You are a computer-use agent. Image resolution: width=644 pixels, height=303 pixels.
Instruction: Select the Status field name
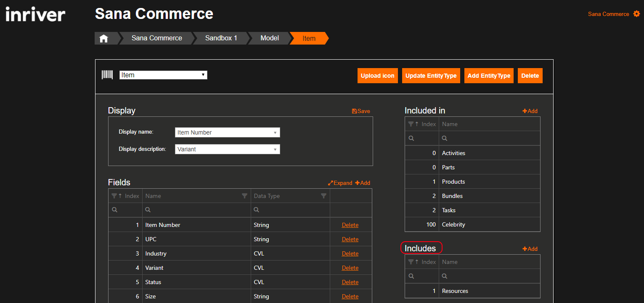(x=153, y=282)
